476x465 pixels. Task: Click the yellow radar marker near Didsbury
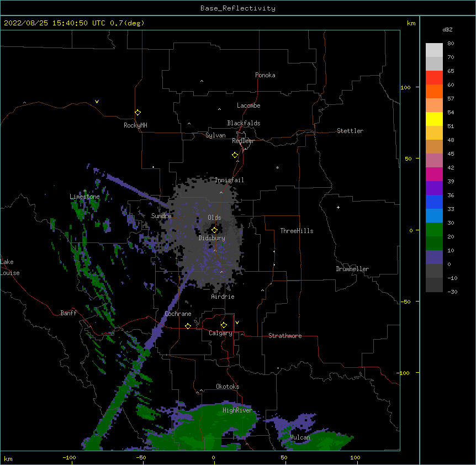[x=214, y=230]
